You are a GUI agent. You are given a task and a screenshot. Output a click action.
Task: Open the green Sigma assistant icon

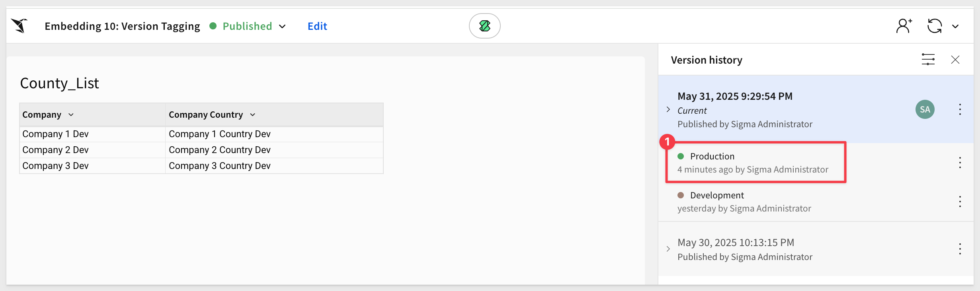pyautogui.click(x=484, y=26)
